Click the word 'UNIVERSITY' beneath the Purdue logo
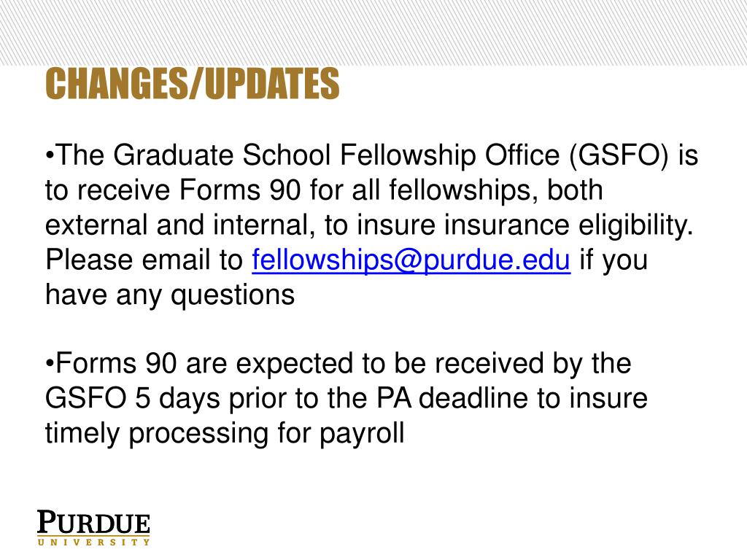Viewport: 747px width, 560px height. [x=94, y=542]
